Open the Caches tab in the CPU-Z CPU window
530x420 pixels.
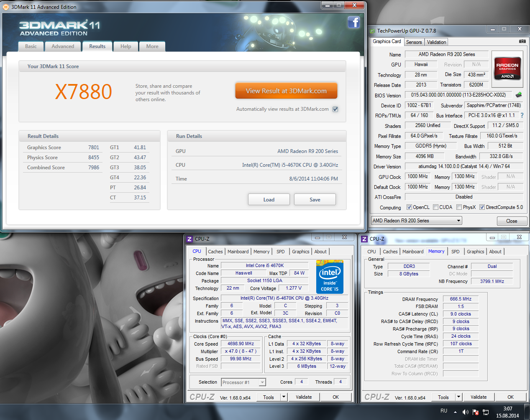[215, 252]
